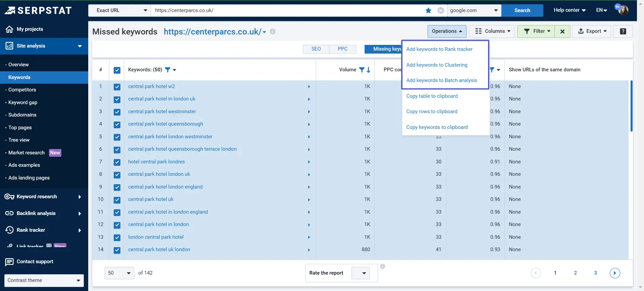644x291 pixels.
Task: Go to page 3
Action: (x=595, y=273)
